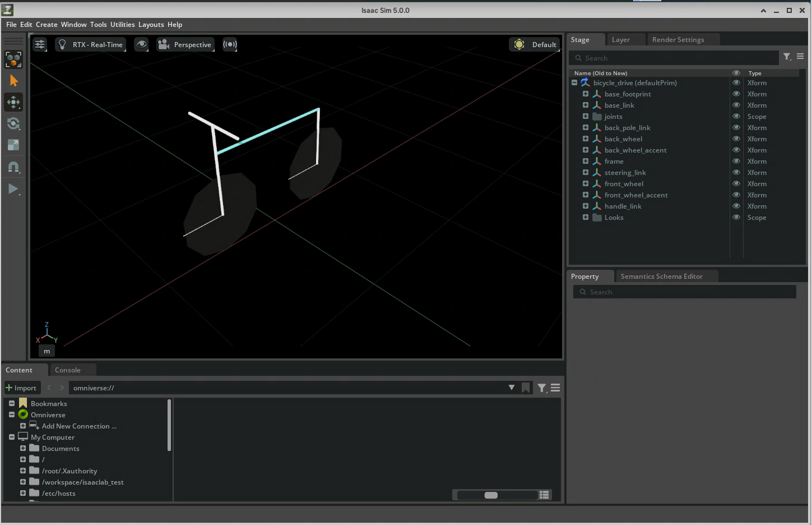This screenshot has height=525, width=812.
Task: Click the arrow selection tool
Action: click(13, 81)
